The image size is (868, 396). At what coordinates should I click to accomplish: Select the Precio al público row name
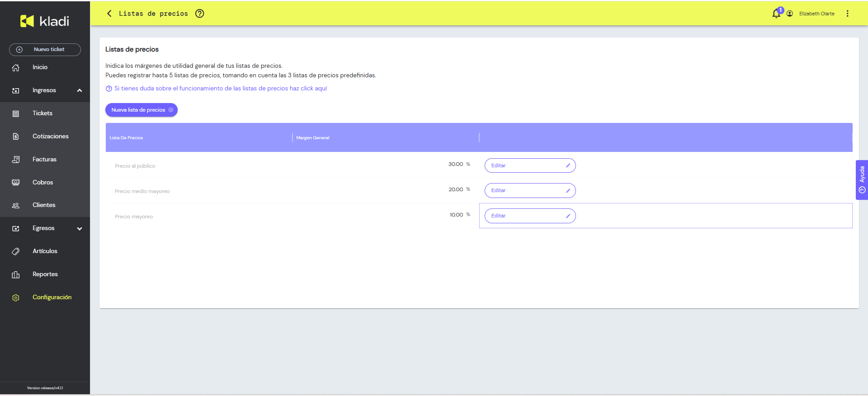pos(135,166)
